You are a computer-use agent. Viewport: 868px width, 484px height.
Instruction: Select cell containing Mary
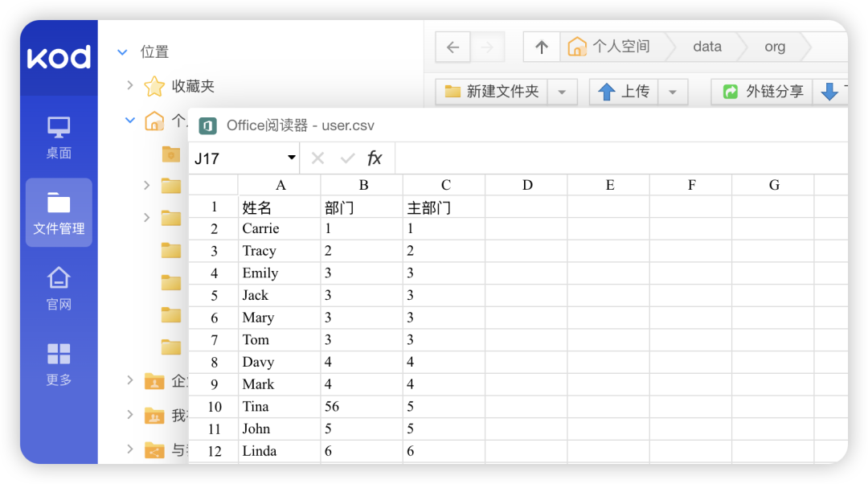[x=280, y=318]
